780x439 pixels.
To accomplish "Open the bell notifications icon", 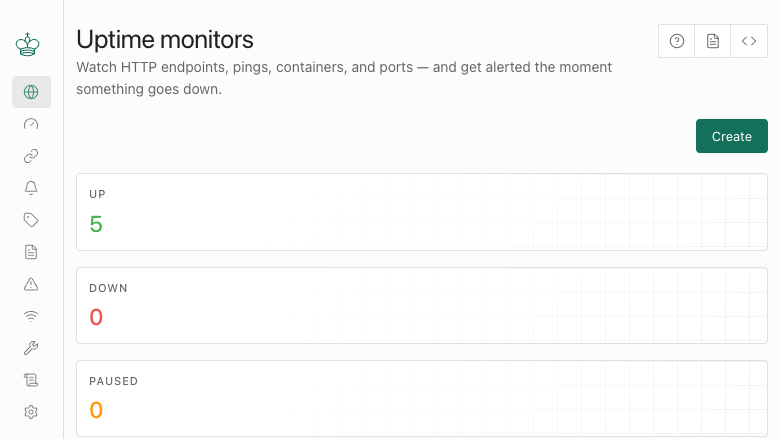I will tap(31, 188).
